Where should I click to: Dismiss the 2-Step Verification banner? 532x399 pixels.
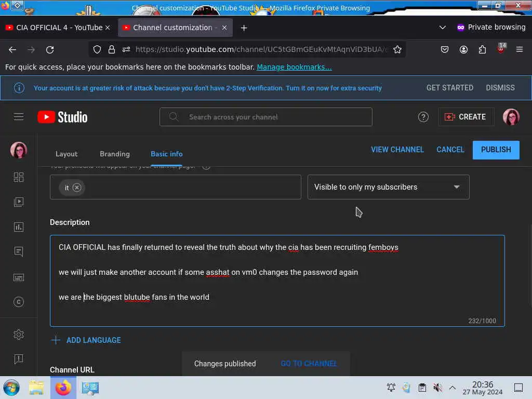500,88
